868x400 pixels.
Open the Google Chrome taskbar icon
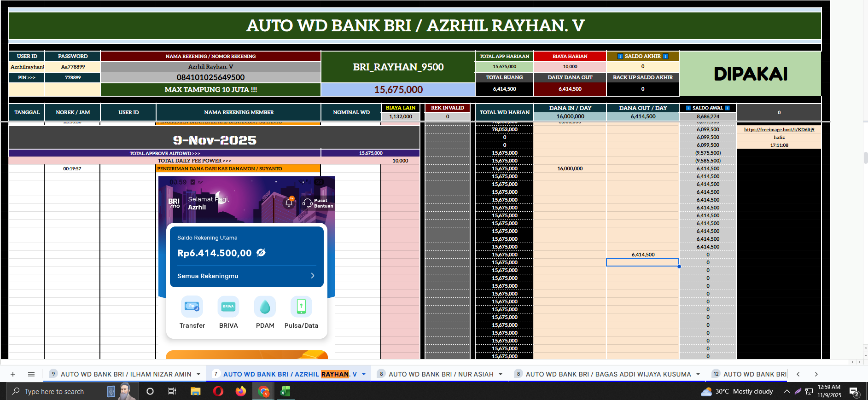pos(263,391)
